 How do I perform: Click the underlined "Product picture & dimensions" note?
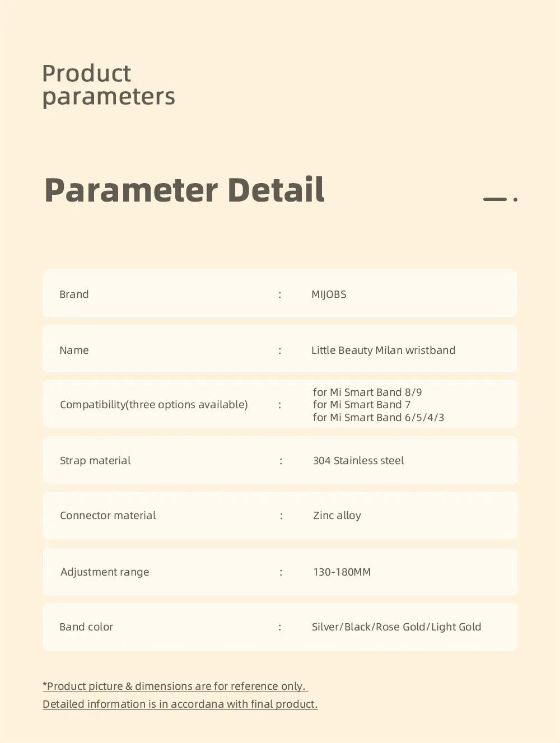(175, 686)
